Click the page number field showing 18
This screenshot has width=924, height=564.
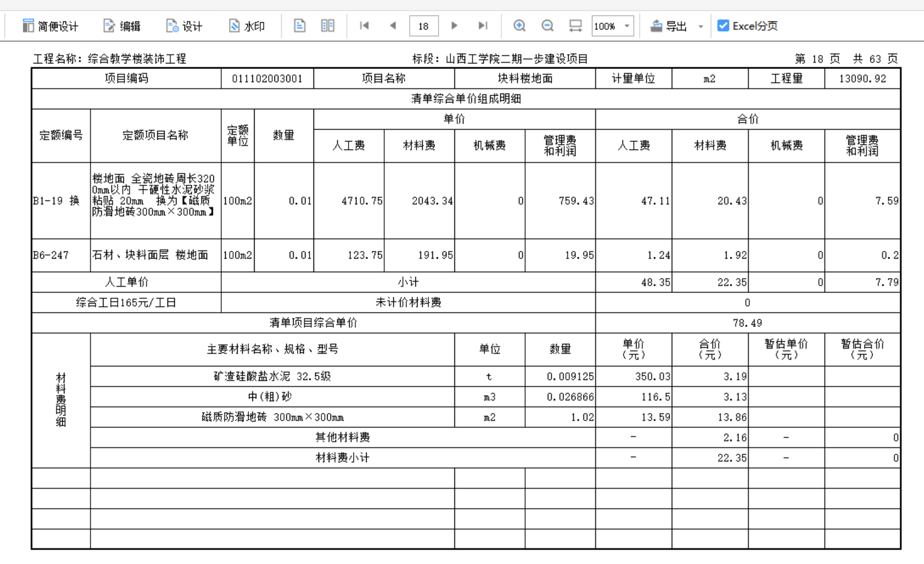424,26
